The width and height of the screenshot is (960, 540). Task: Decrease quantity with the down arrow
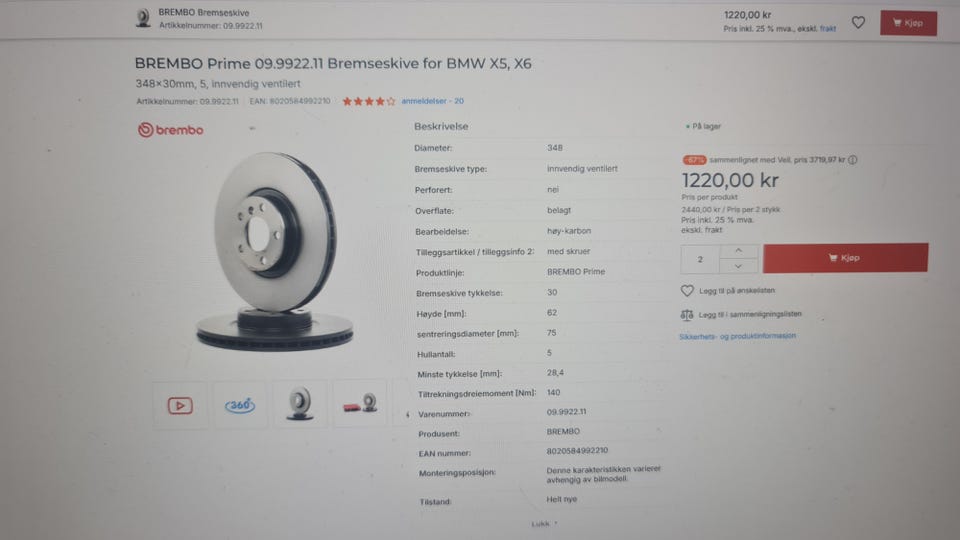(x=738, y=266)
